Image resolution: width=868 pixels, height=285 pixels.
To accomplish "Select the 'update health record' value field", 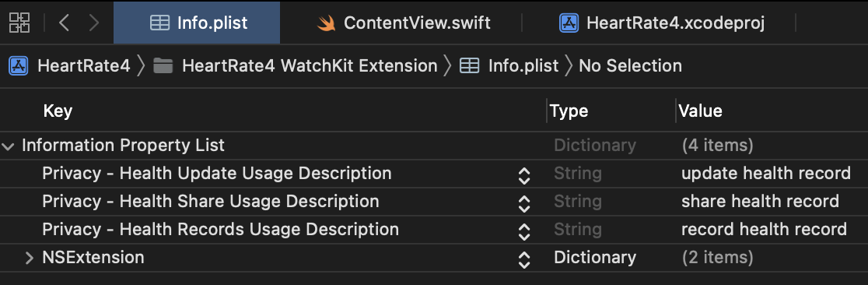I will [x=765, y=174].
